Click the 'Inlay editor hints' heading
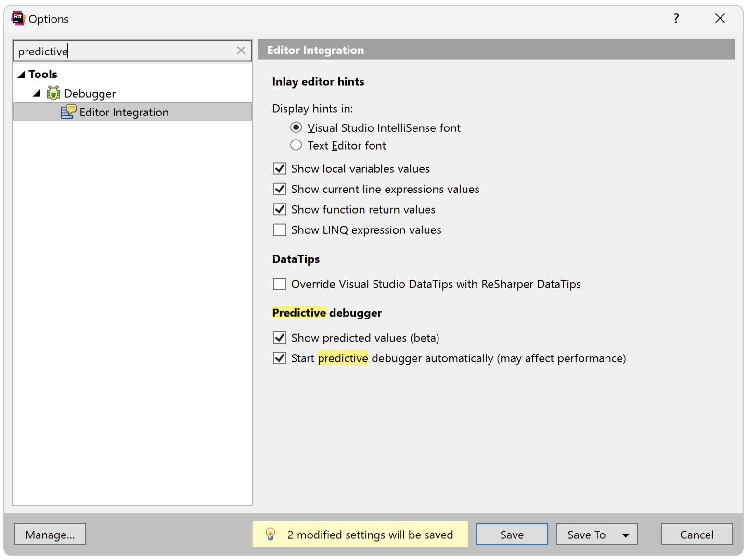 [x=318, y=82]
